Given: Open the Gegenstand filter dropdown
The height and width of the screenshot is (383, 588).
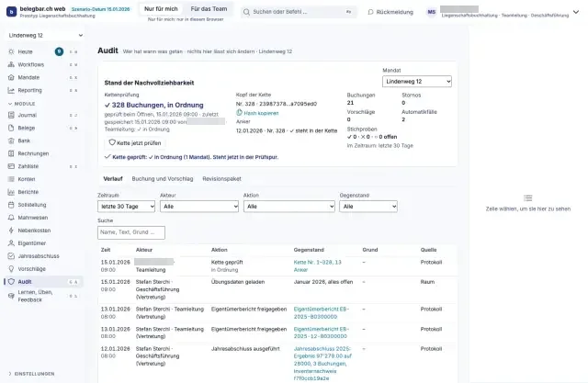Looking at the screenshot, I should (368, 206).
